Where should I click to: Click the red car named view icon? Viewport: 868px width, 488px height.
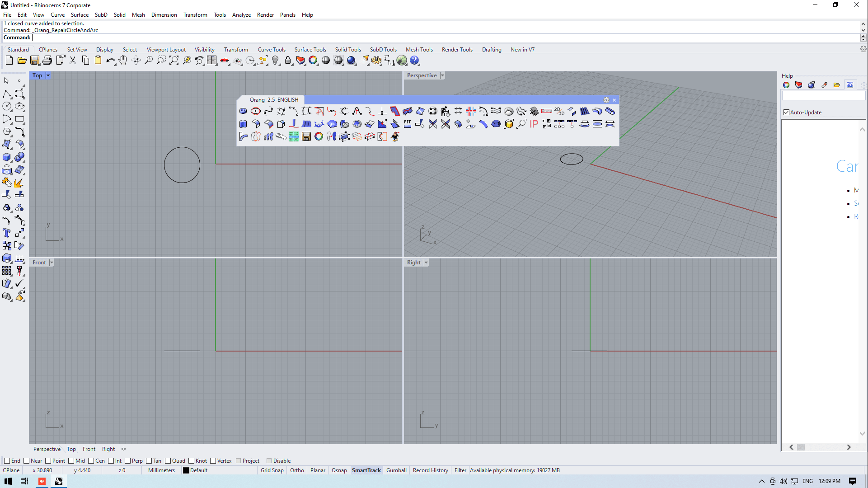tap(225, 61)
